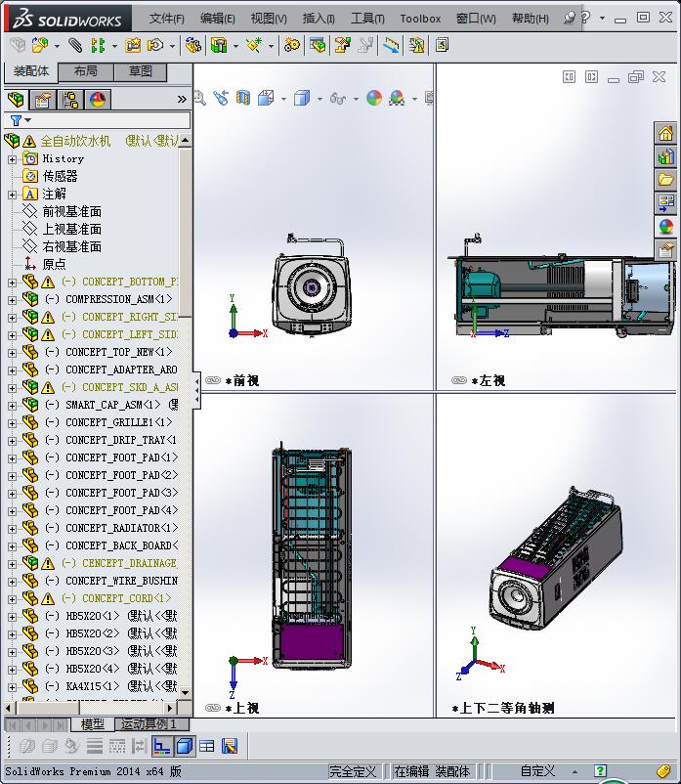Expand the COMPRESSION_ASM<1> node
This screenshot has width=681, height=784.
[x=12, y=300]
